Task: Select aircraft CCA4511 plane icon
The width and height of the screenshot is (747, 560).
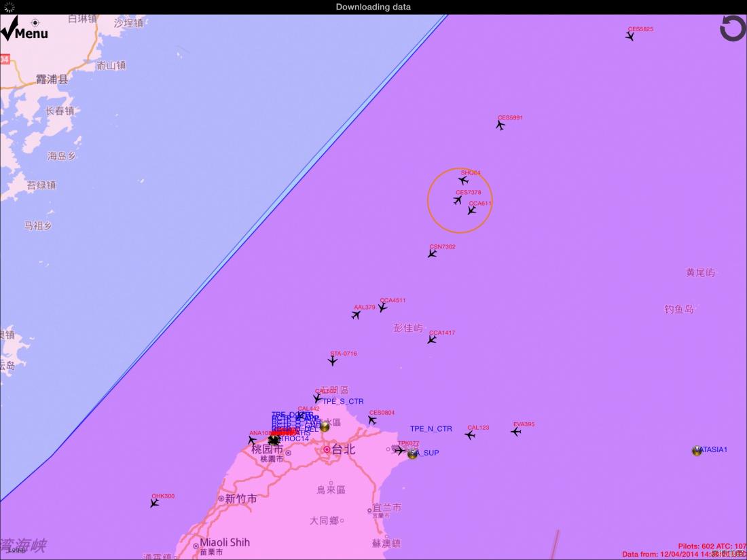Action: click(x=382, y=307)
